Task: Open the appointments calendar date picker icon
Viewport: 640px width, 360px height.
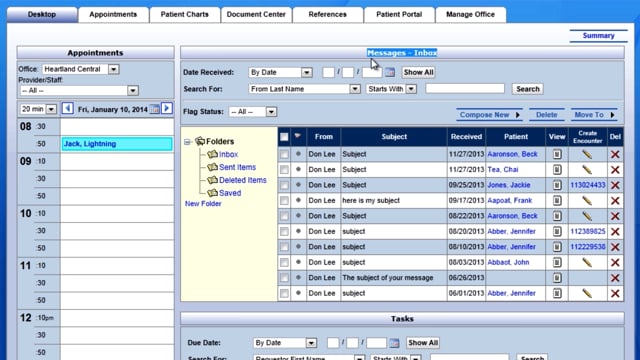Action: pos(155,109)
